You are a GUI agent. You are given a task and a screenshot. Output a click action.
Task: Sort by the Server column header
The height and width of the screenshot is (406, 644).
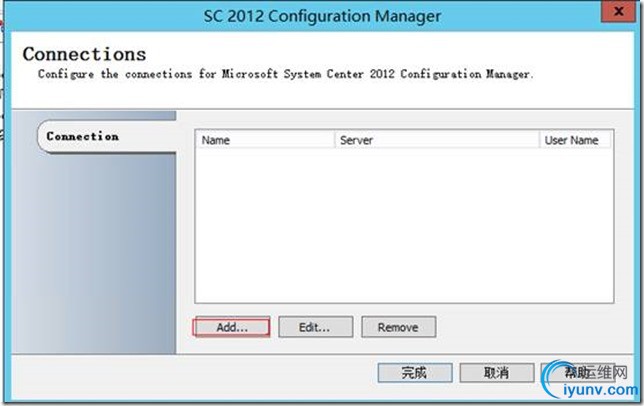pos(437,140)
